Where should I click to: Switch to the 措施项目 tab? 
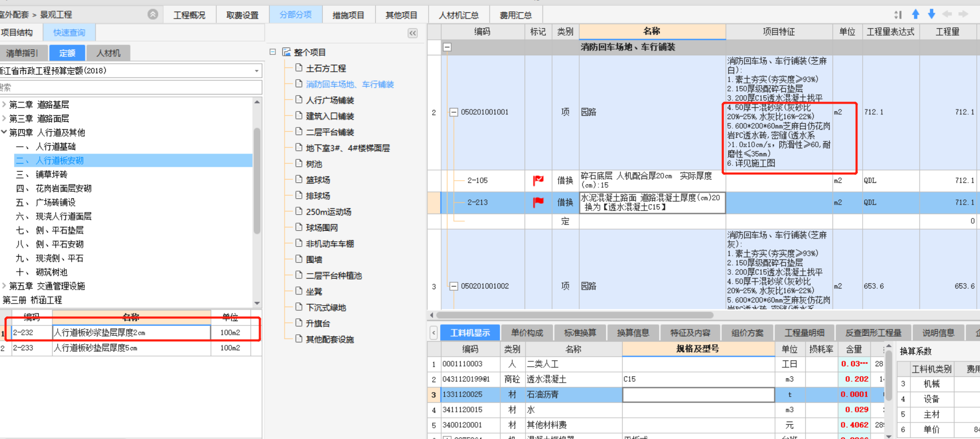[x=349, y=15]
